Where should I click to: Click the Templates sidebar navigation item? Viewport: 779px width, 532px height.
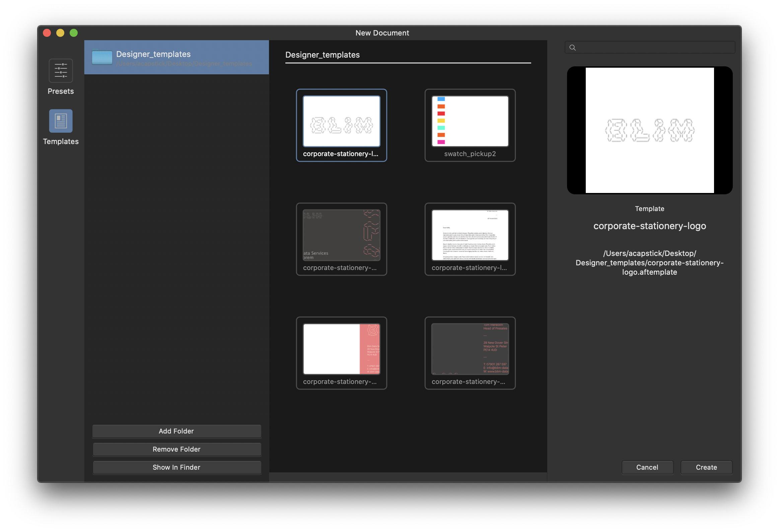point(60,127)
